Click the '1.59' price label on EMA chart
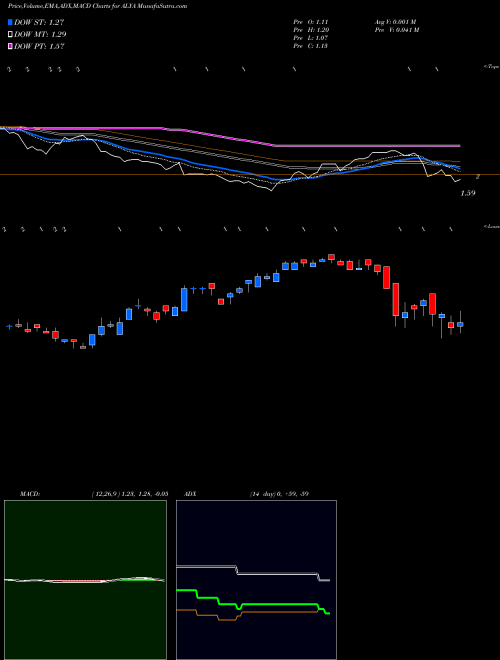This screenshot has height=660, width=500. point(468,193)
